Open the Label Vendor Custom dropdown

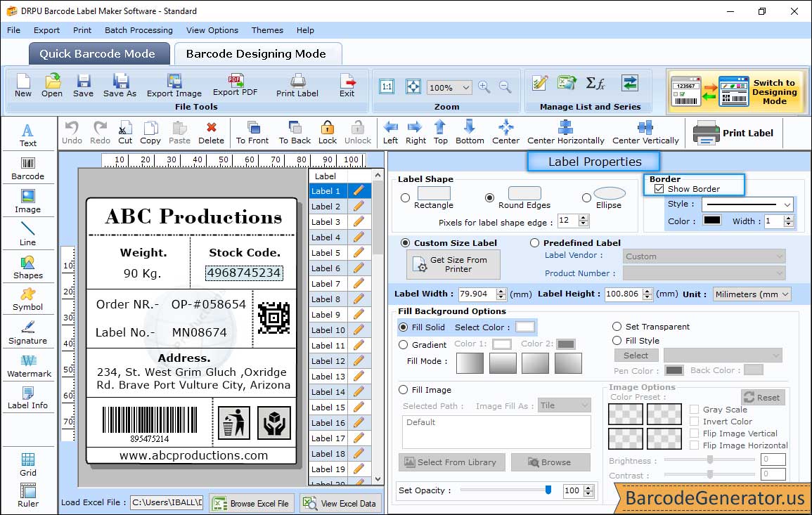point(704,256)
